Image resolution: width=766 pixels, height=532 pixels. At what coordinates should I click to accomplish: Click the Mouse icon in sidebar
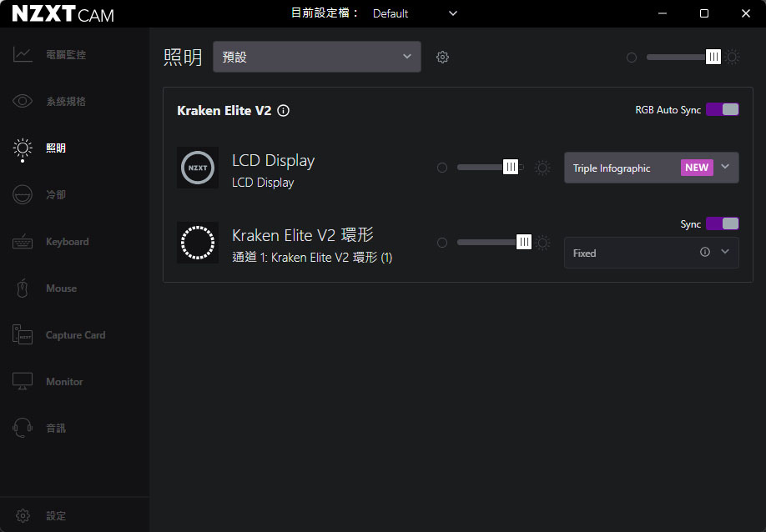pos(23,288)
